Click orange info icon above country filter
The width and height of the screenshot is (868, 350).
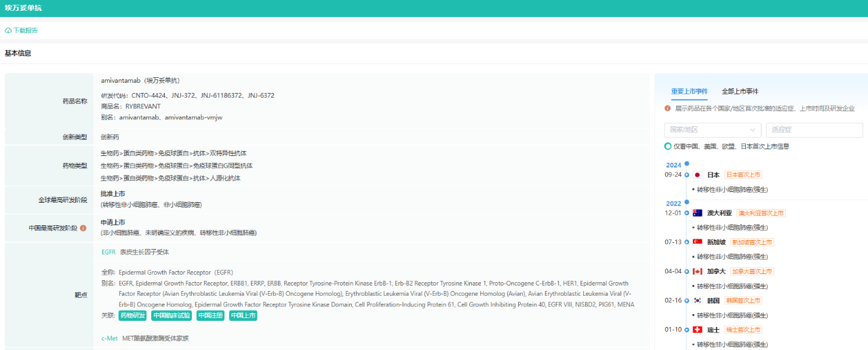click(668, 109)
